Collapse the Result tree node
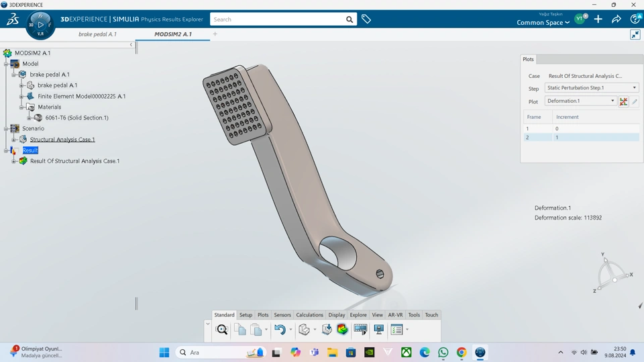Screen dimensions: 644x362 [6, 150]
